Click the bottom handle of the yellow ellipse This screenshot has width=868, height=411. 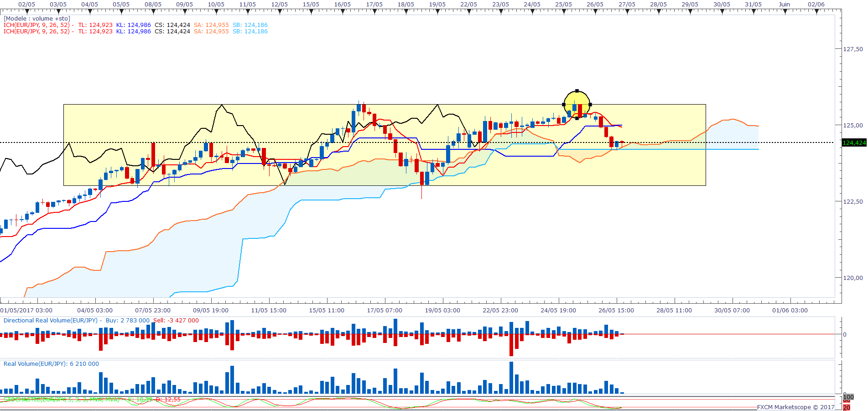[x=577, y=118]
